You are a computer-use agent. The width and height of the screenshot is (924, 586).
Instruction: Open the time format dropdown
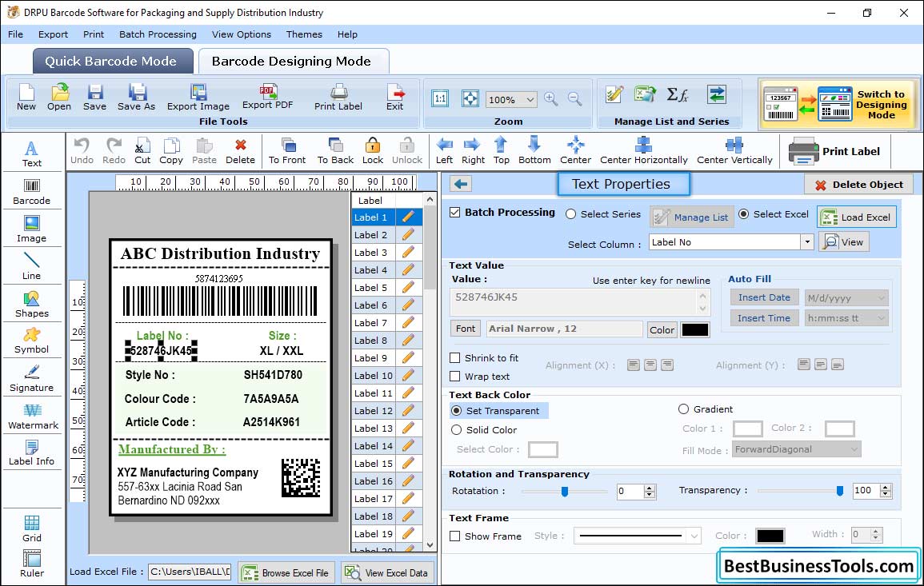(x=881, y=318)
